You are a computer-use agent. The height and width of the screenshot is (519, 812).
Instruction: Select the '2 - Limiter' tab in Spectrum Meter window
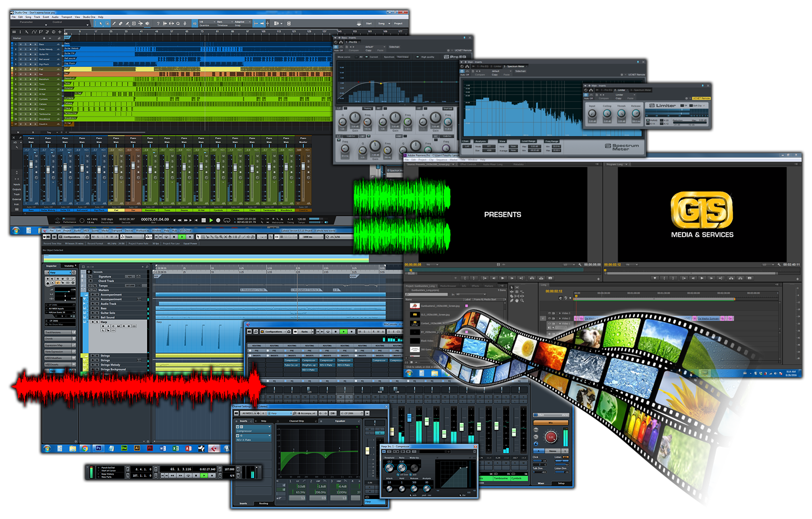[x=496, y=66]
